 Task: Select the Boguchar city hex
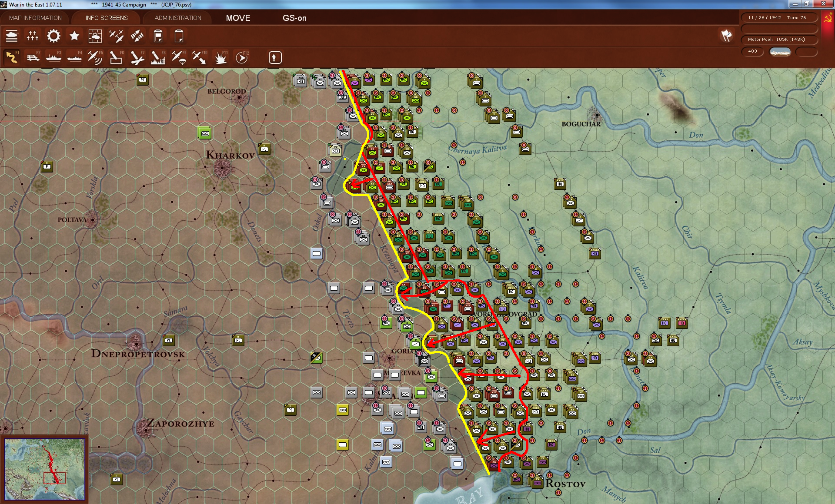click(597, 115)
